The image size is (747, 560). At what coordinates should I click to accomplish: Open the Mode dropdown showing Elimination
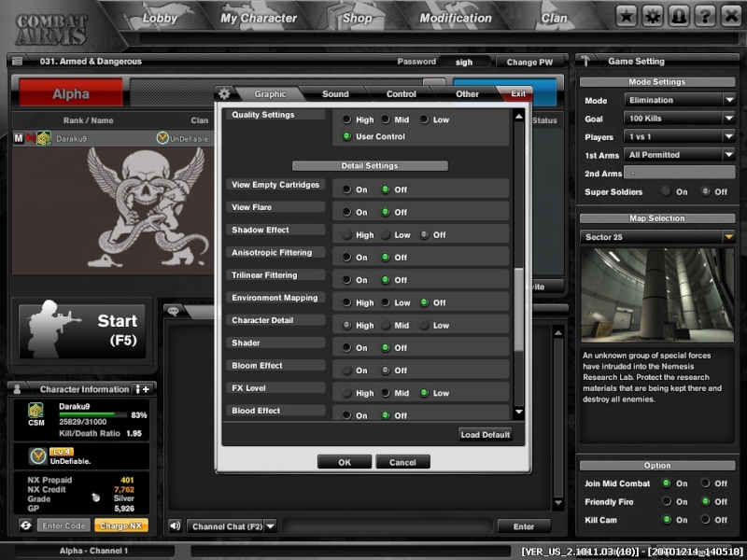[x=680, y=100]
